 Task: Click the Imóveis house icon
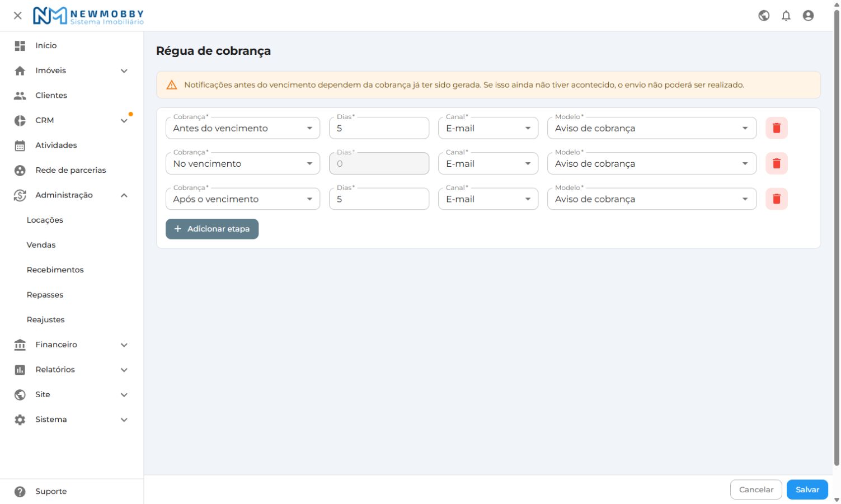click(x=20, y=71)
